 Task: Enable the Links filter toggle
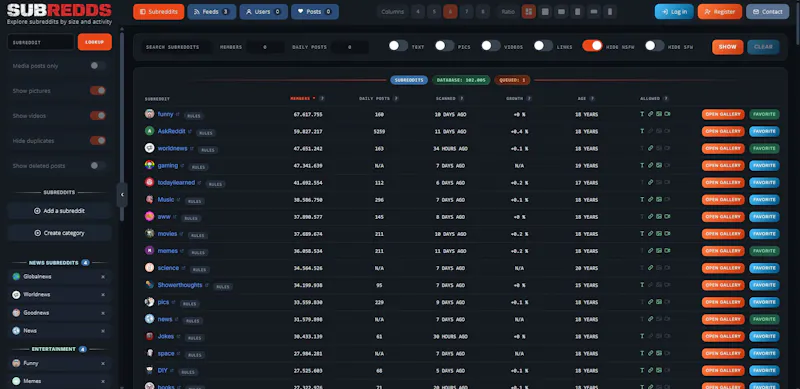tap(543, 46)
